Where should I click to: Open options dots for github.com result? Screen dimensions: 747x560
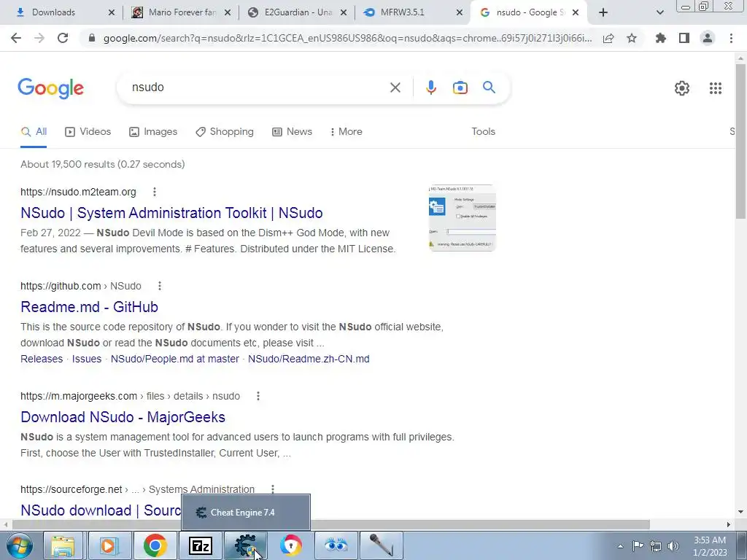160,286
